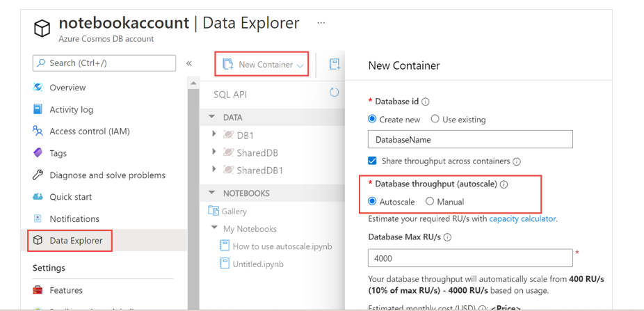
Task: Click the Database throughput info icon
Action: (x=504, y=184)
